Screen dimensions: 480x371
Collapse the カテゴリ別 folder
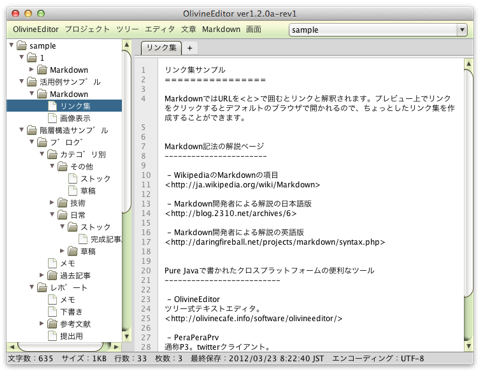click(x=42, y=154)
